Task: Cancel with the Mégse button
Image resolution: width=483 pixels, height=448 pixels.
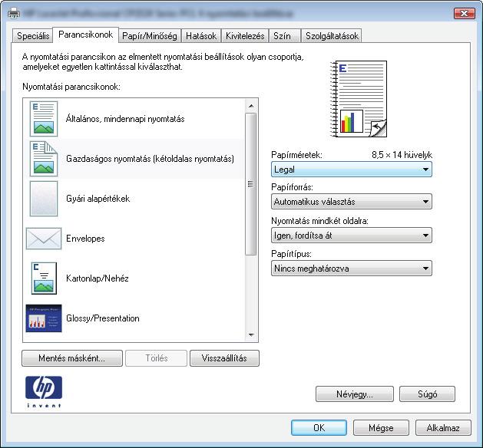Action: click(x=381, y=428)
